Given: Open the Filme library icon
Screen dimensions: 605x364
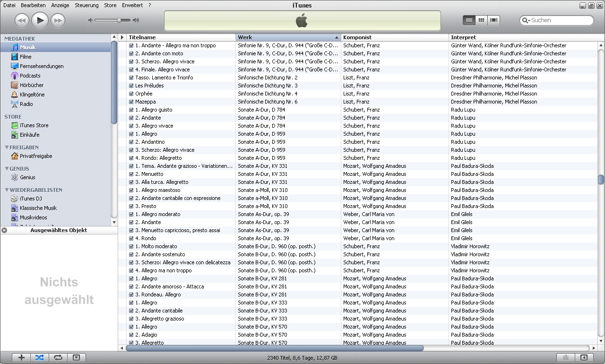Looking at the screenshot, I should click(15, 57).
